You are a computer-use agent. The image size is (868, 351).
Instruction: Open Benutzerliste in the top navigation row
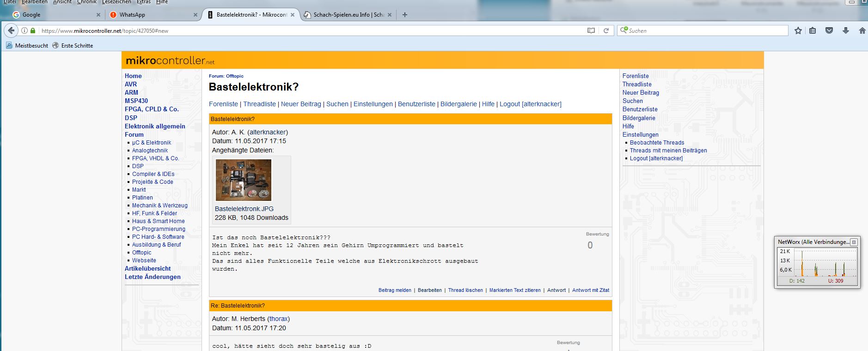[416, 104]
